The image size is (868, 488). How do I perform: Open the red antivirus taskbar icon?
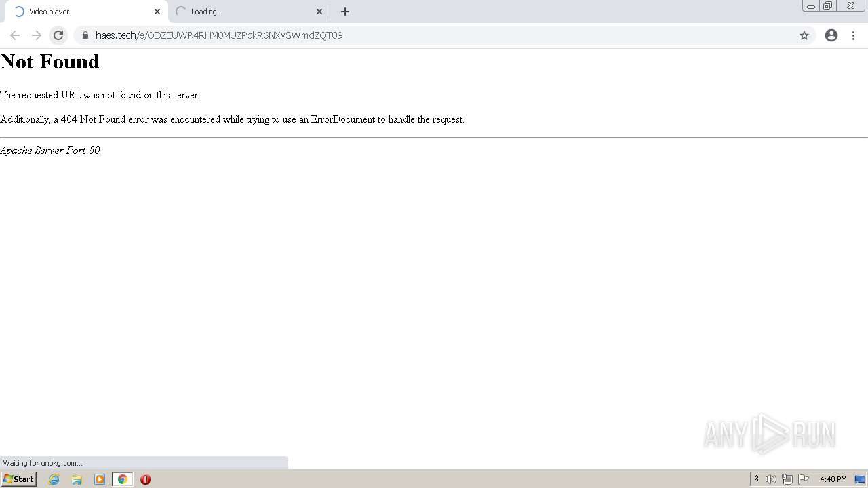(x=145, y=479)
